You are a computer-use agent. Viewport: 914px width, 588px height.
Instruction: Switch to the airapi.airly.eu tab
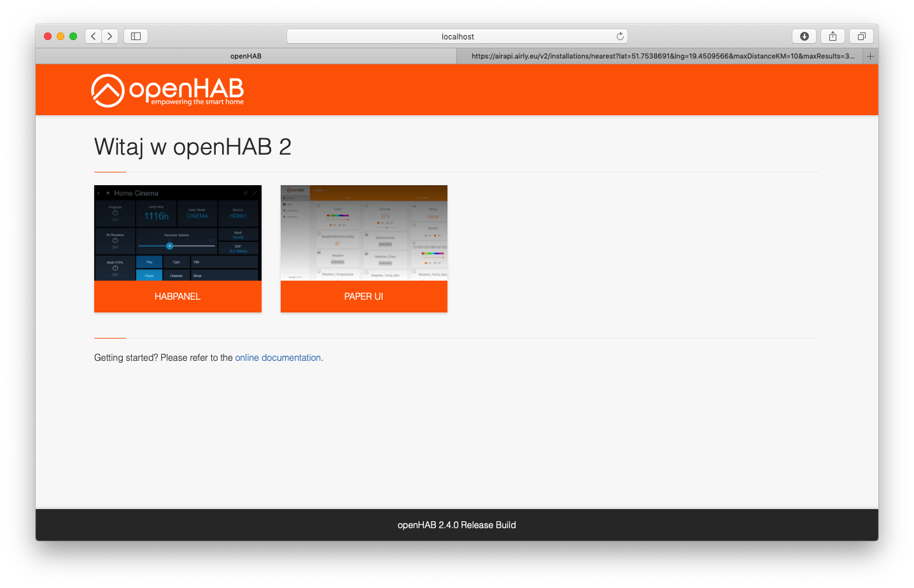coord(659,56)
